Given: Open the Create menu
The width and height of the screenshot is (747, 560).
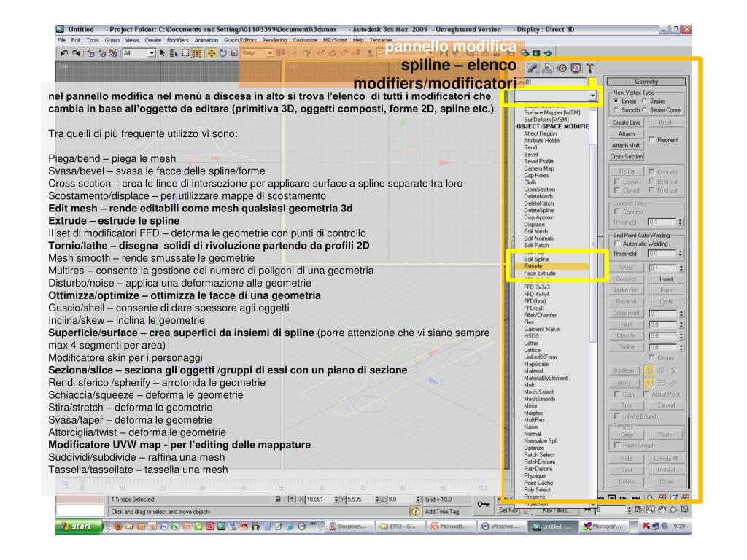Looking at the screenshot, I should pyautogui.click(x=153, y=41).
